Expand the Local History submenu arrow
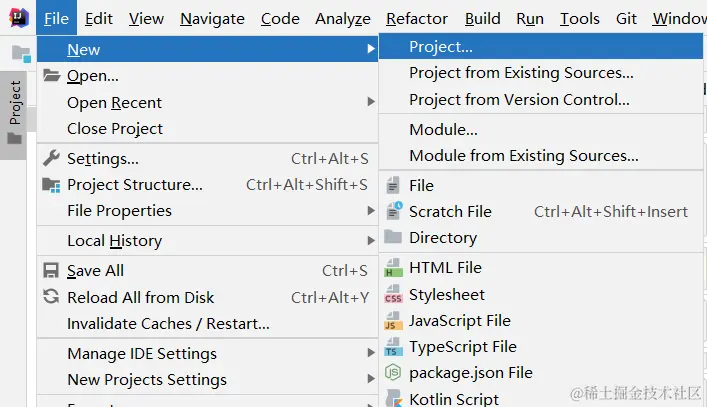707x407 pixels. [x=371, y=241]
